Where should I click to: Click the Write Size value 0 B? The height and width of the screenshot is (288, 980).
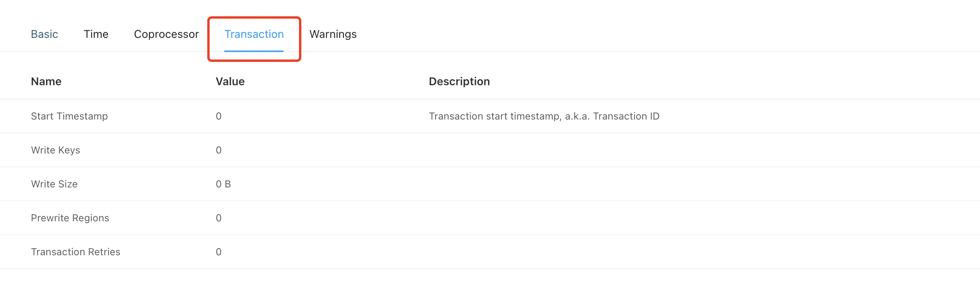pos(223,184)
